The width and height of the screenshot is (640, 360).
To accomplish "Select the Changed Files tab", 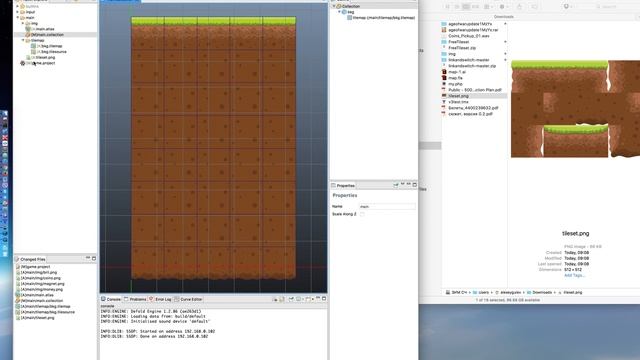I will [30, 259].
